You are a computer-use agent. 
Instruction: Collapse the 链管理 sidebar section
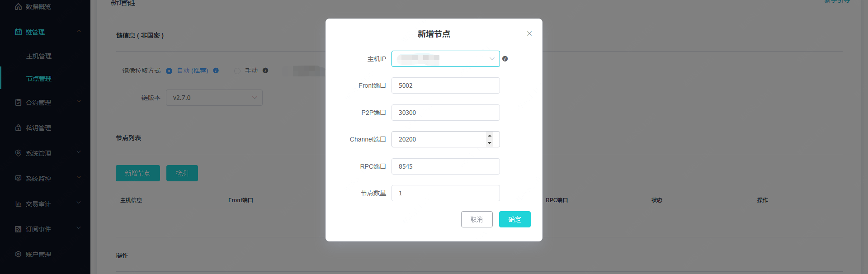tap(79, 31)
